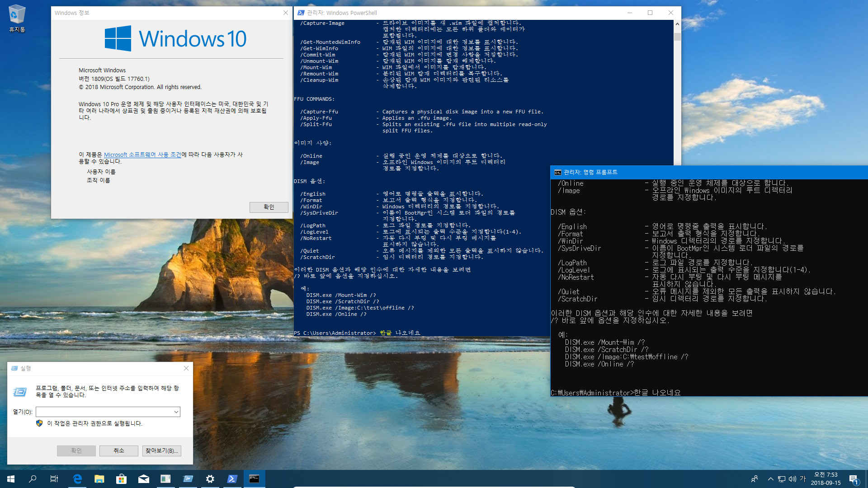Click PowerShell scrollbar up arrow

pos(677,24)
